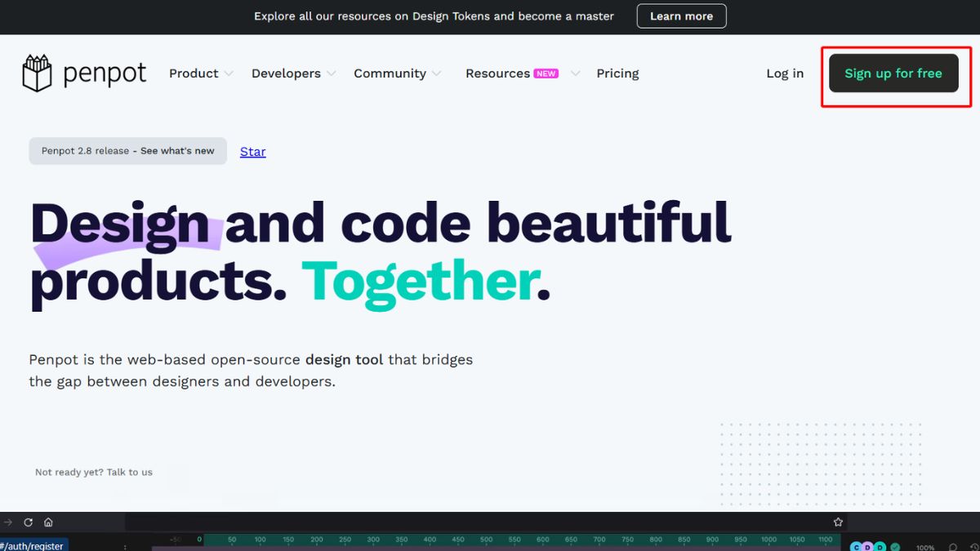Click the bold "design tool" text
The height and width of the screenshot is (551, 980).
coord(344,359)
